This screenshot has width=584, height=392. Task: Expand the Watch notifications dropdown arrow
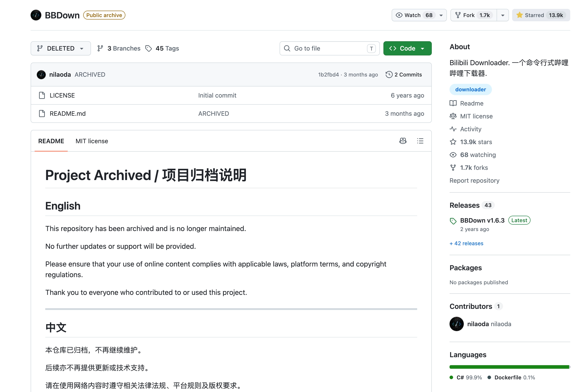pyautogui.click(x=441, y=15)
